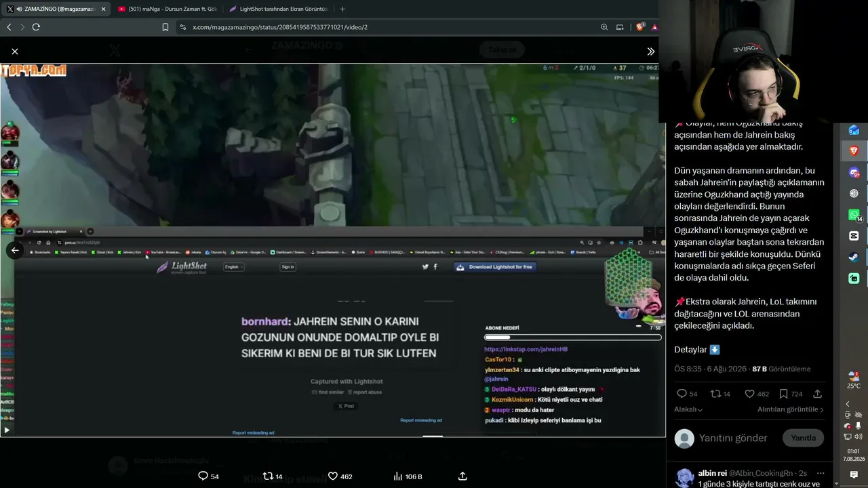Open 'Alıntıları görüntüle' link
The height and width of the screenshot is (488, 868).
pyautogui.click(x=790, y=409)
